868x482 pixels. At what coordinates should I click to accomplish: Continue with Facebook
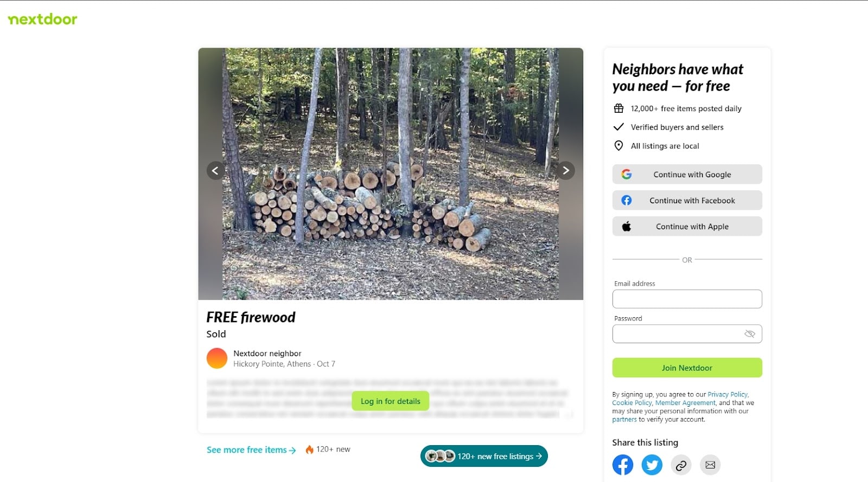coord(687,201)
